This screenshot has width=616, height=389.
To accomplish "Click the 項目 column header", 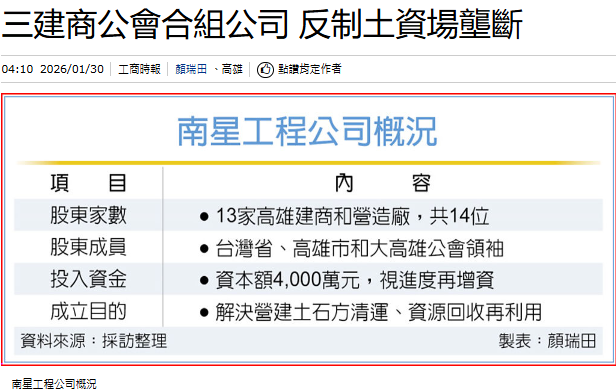I will click(88, 183).
